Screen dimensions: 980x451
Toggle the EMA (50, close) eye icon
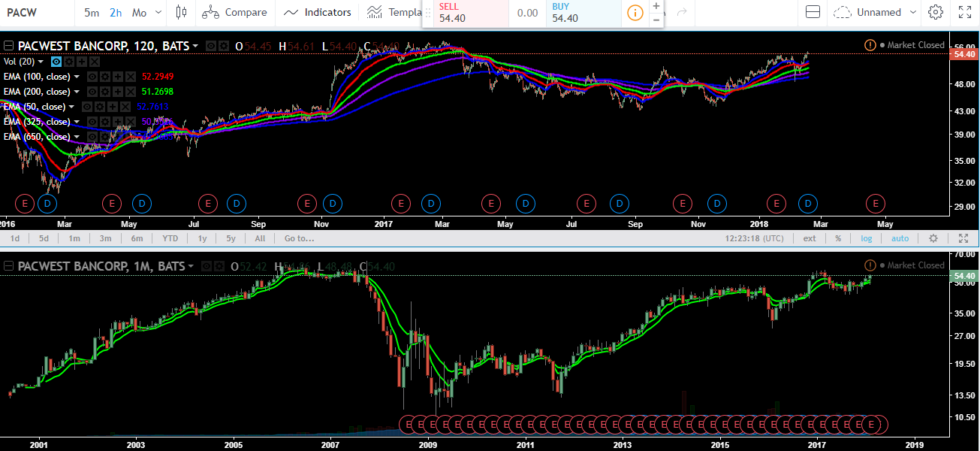pos(86,107)
